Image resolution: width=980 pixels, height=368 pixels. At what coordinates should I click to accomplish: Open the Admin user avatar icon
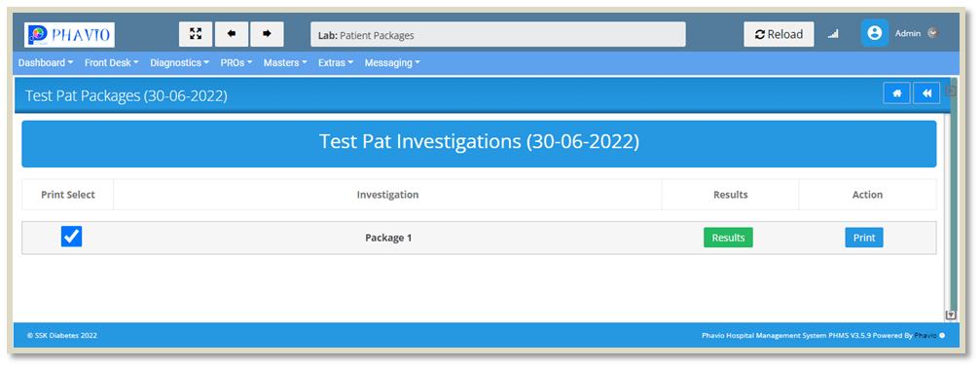[874, 33]
